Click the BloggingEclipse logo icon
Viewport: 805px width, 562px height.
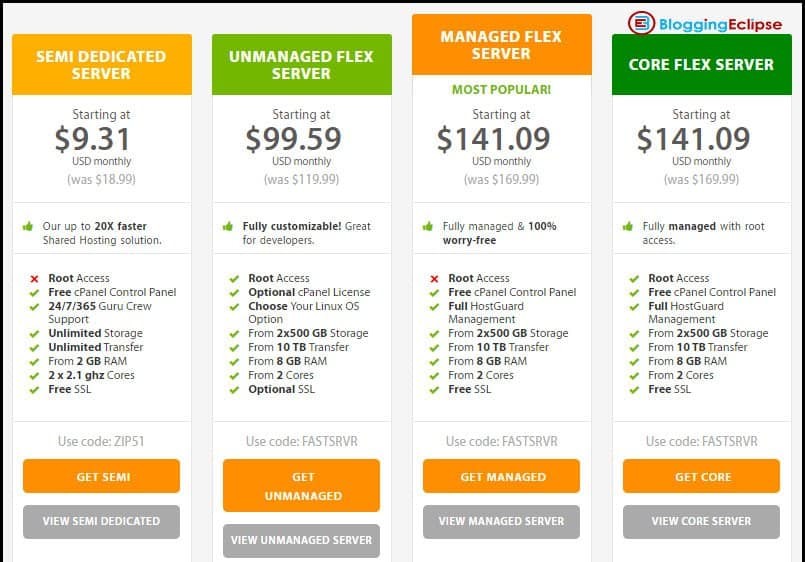click(641, 23)
